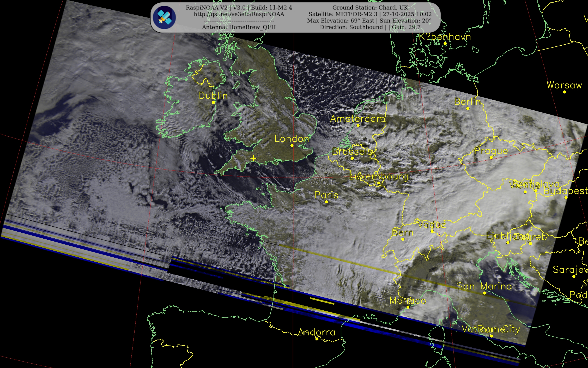Viewport: 588px width, 368px height.
Task: Click the yellow cross ground station marker
Action: click(253, 158)
